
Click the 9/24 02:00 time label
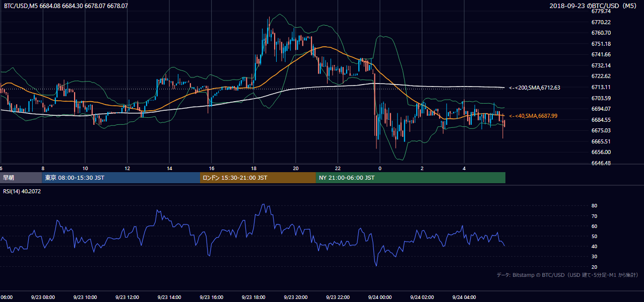coord(422,297)
